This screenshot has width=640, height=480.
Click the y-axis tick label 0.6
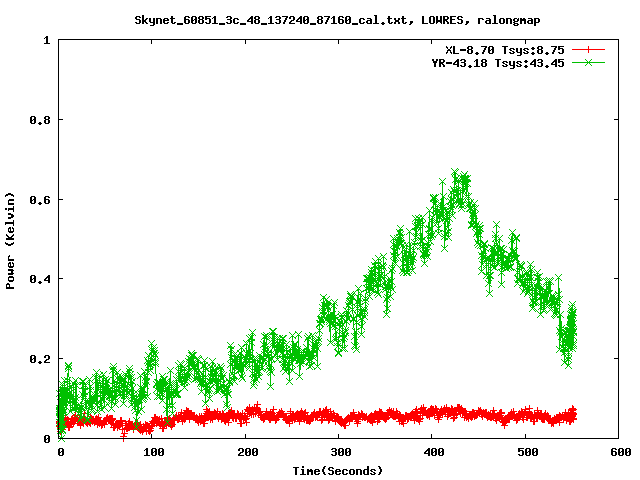40,200
